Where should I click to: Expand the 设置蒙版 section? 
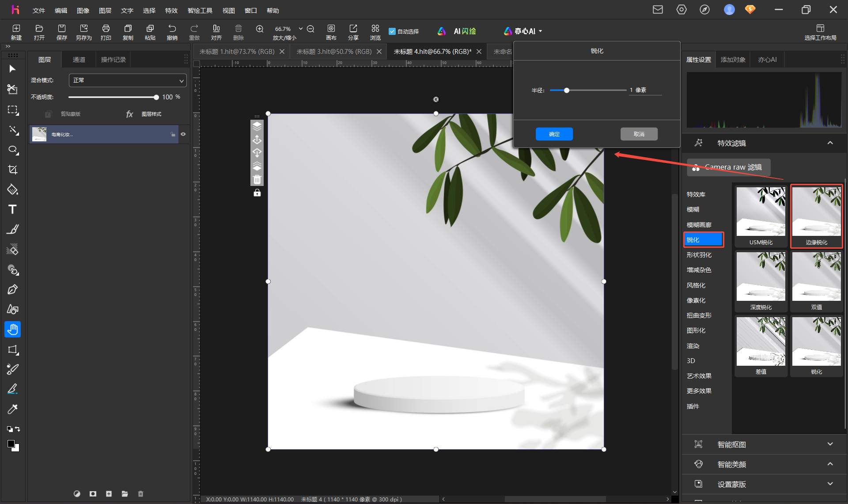pyautogui.click(x=830, y=484)
